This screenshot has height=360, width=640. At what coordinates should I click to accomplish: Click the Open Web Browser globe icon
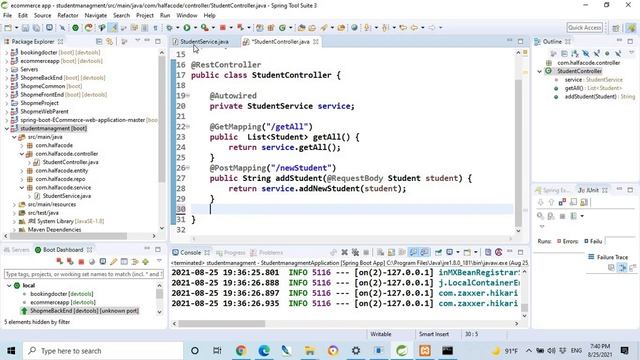[x=354, y=28]
